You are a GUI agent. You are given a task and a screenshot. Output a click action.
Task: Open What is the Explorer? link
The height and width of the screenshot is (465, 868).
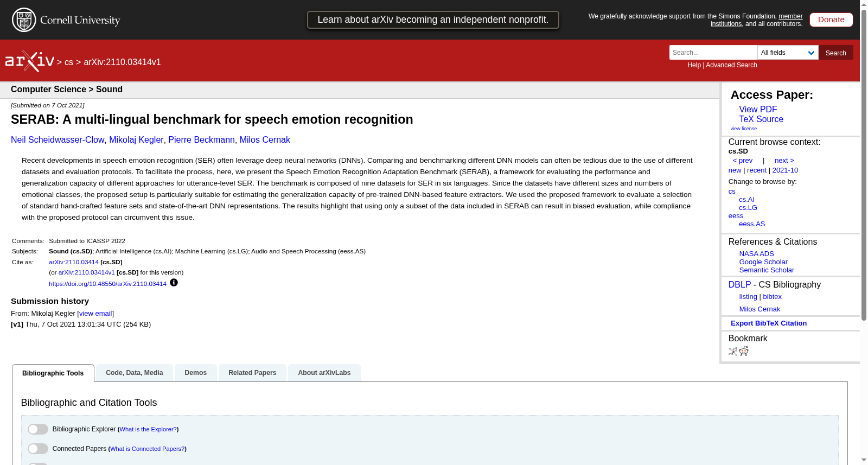[148, 429]
